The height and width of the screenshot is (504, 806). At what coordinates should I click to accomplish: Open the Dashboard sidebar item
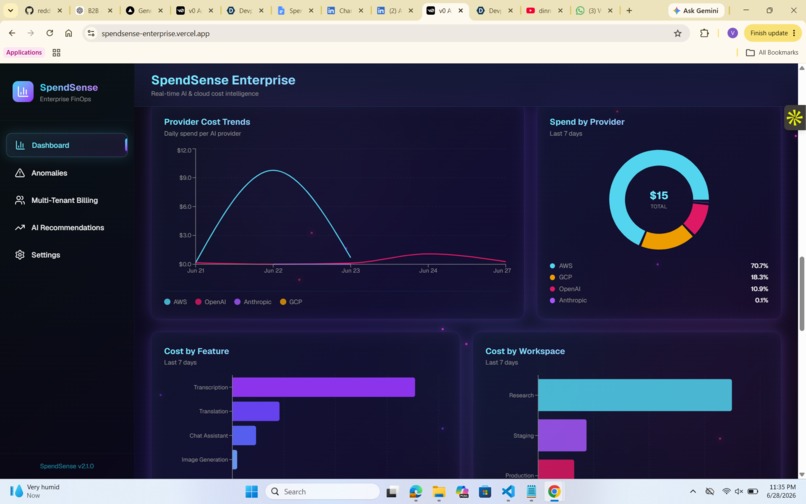pos(67,145)
